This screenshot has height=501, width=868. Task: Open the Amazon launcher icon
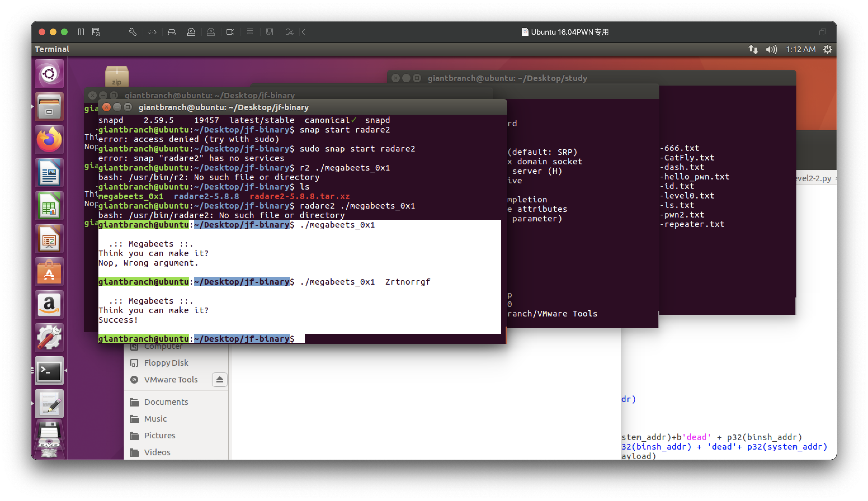49,304
